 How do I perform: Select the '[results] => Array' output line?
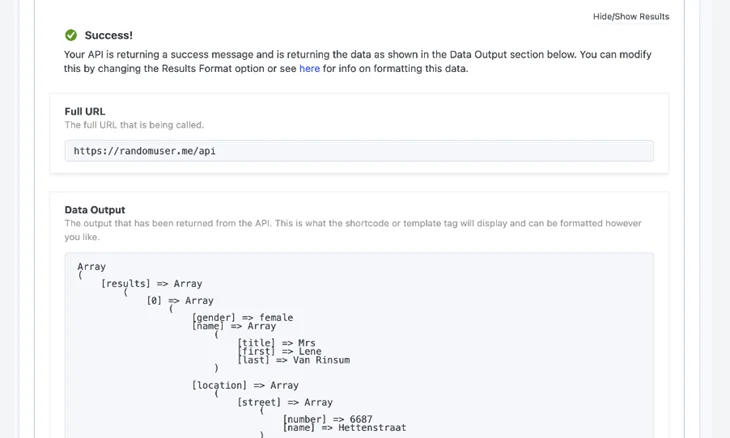tap(152, 283)
